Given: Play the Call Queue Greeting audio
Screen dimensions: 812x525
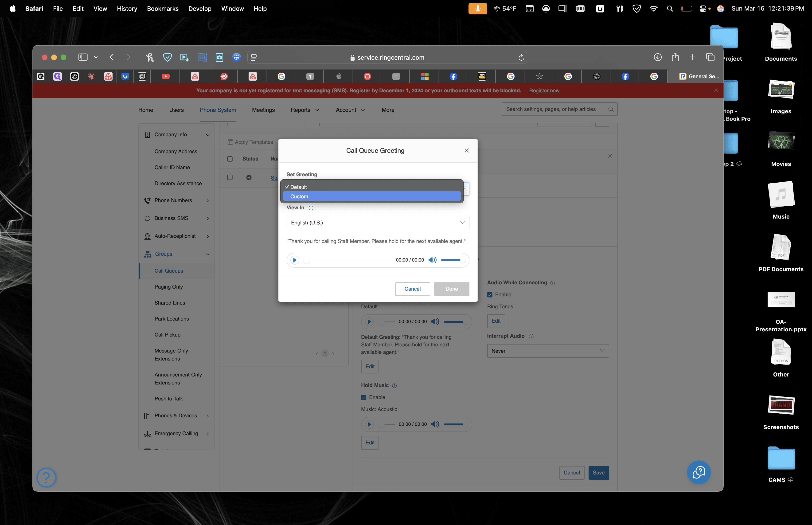Looking at the screenshot, I should click(295, 260).
